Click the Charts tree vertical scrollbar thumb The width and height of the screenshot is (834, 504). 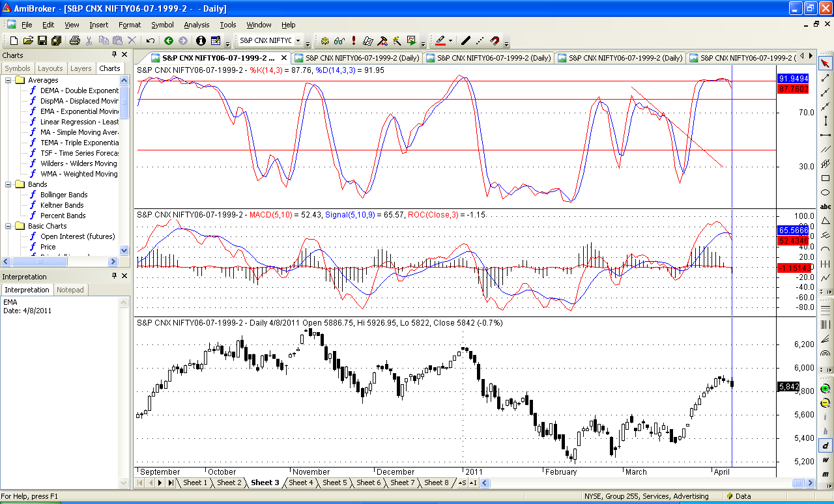(124, 102)
